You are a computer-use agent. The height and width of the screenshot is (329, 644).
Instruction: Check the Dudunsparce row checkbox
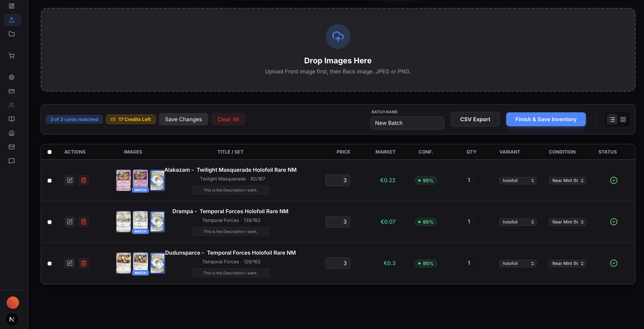(50, 264)
